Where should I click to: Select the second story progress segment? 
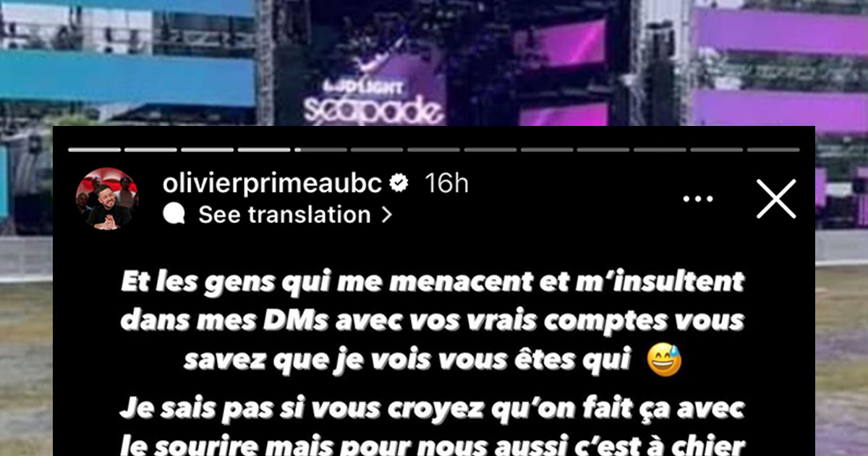tap(150, 150)
